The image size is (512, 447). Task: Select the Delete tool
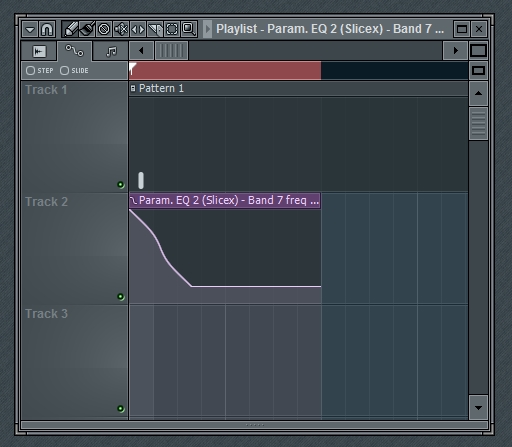tap(104, 29)
